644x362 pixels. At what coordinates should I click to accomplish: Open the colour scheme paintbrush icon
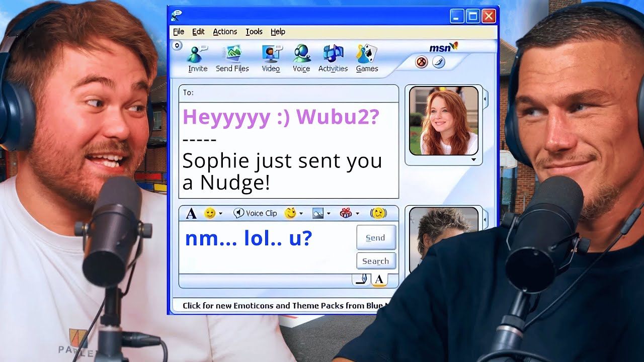click(438, 62)
